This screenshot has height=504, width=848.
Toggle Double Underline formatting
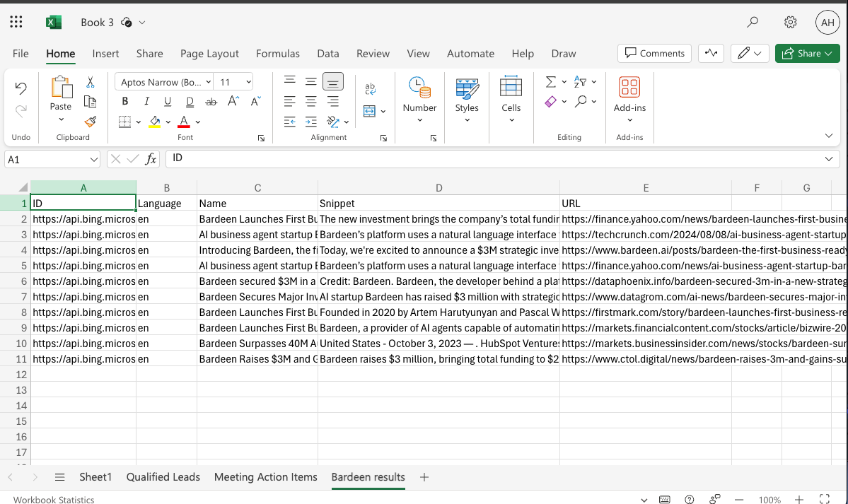(190, 101)
